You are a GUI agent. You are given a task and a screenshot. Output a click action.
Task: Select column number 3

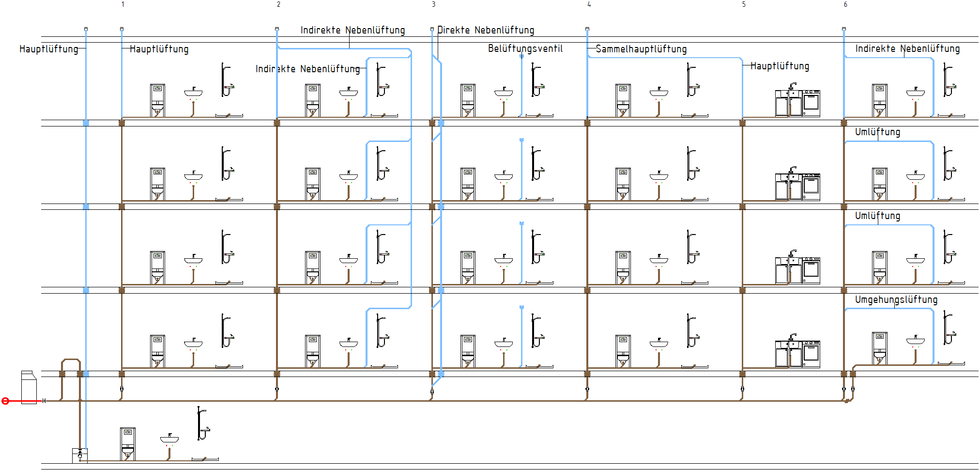click(x=433, y=4)
